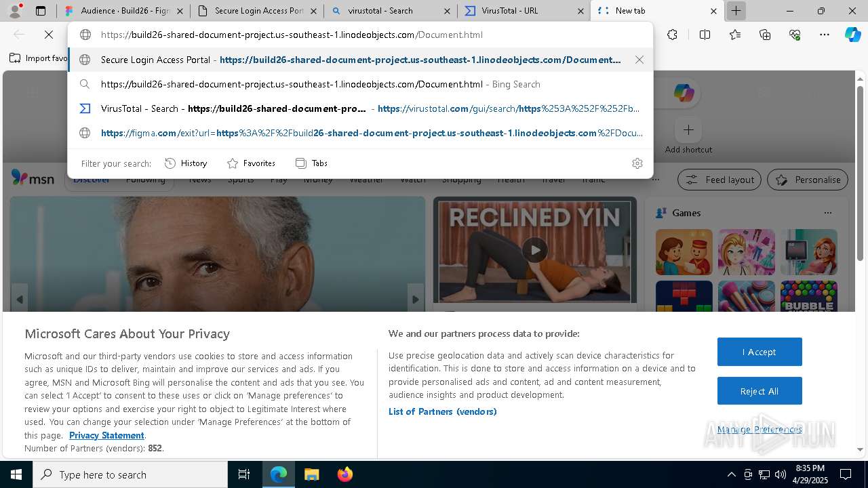Switch to the VirusTotal URL tab
Screen dimensions: 868x488
524,11
